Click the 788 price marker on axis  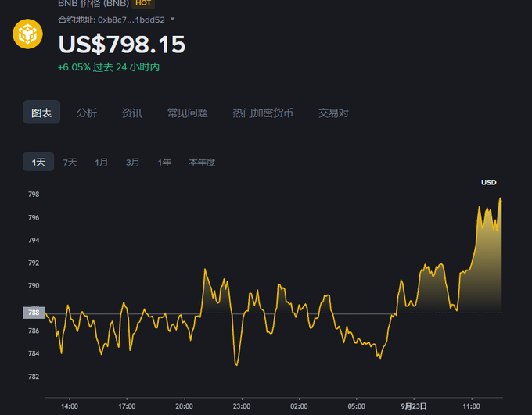[x=34, y=313]
